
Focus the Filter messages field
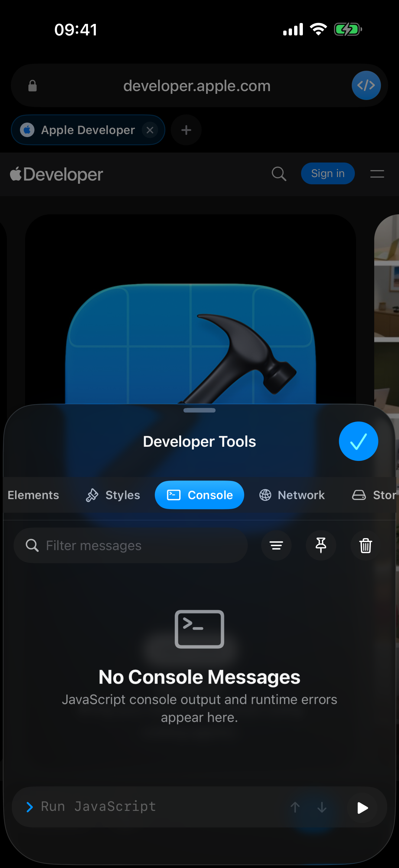[131, 545]
